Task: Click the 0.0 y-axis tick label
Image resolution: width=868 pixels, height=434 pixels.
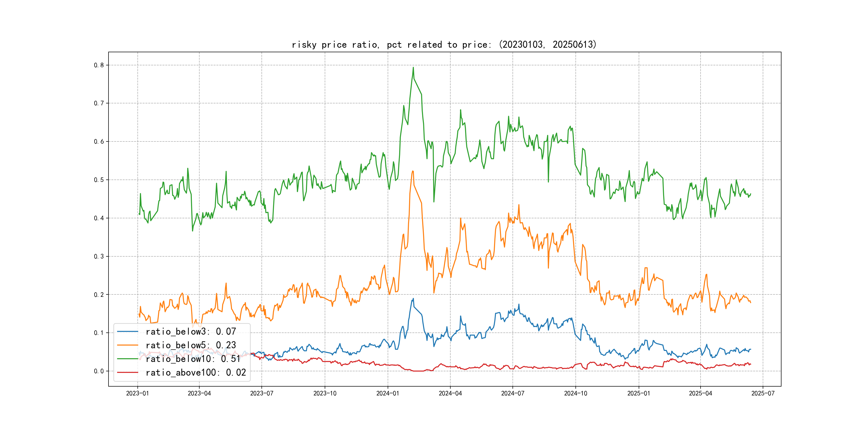Action: [x=99, y=371]
